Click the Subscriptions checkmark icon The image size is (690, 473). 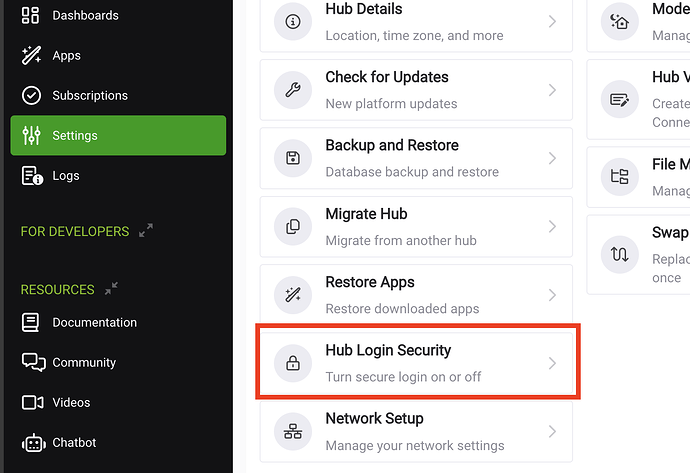coord(32,96)
